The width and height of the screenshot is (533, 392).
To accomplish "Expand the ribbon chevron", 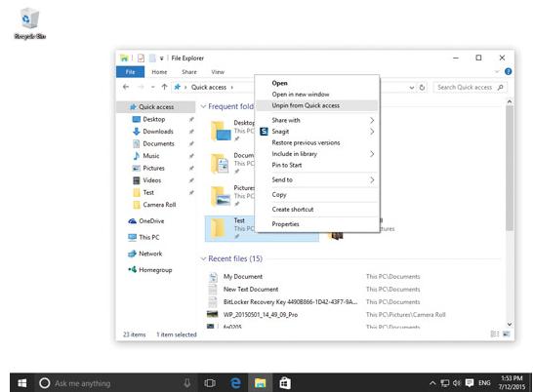I will tap(497, 72).
